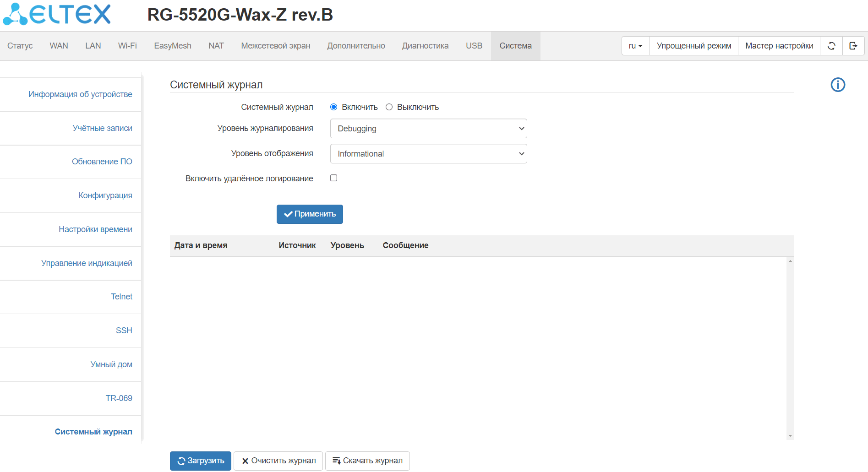Image resolution: width=868 pixels, height=472 pixels.
Task: Open the info help icon
Action: pyautogui.click(x=838, y=85)
